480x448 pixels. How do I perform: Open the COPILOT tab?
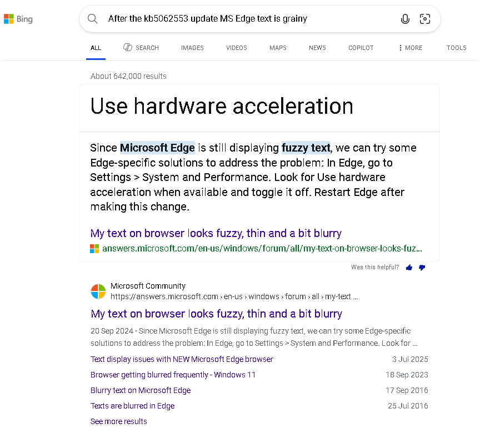(361, 48)
